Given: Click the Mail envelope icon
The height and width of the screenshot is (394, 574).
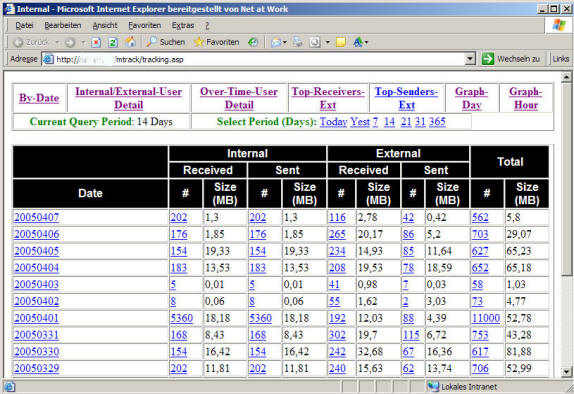Looking at the screenshot, I should coord(275,42).
